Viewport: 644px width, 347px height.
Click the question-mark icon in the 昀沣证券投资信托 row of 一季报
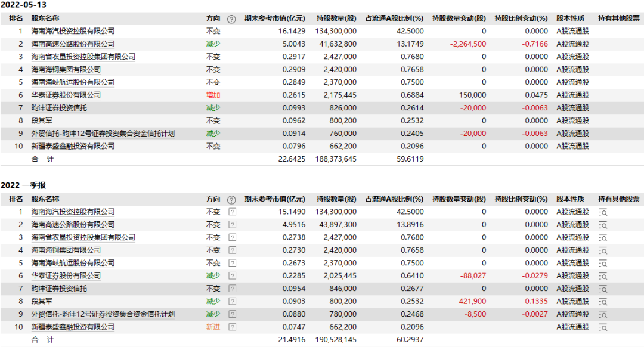pyautogui.click(x=233, y=289)
